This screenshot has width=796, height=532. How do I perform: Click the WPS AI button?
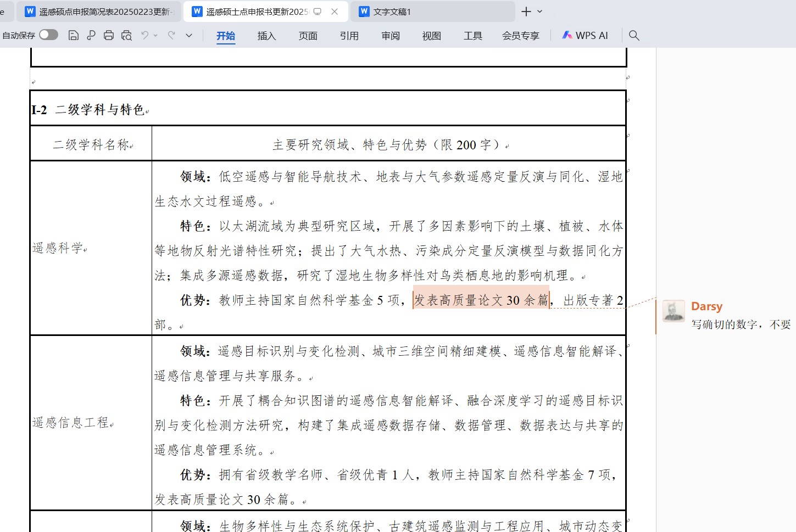(585, 36)
